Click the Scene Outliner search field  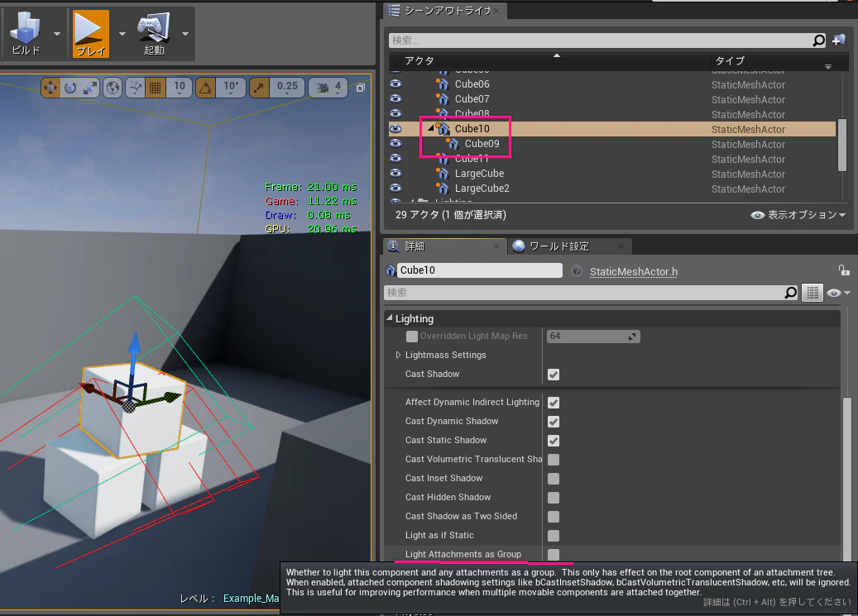(x=600, y=40)
